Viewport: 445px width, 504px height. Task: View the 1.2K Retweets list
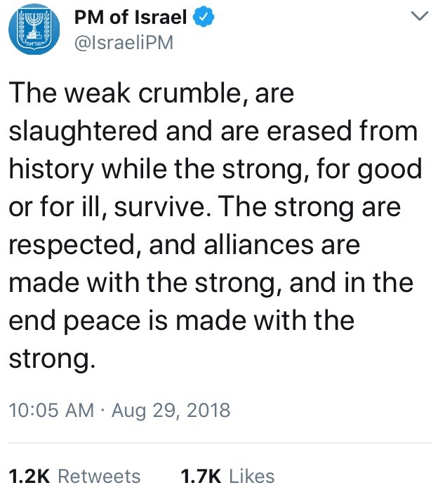(74, 477)
